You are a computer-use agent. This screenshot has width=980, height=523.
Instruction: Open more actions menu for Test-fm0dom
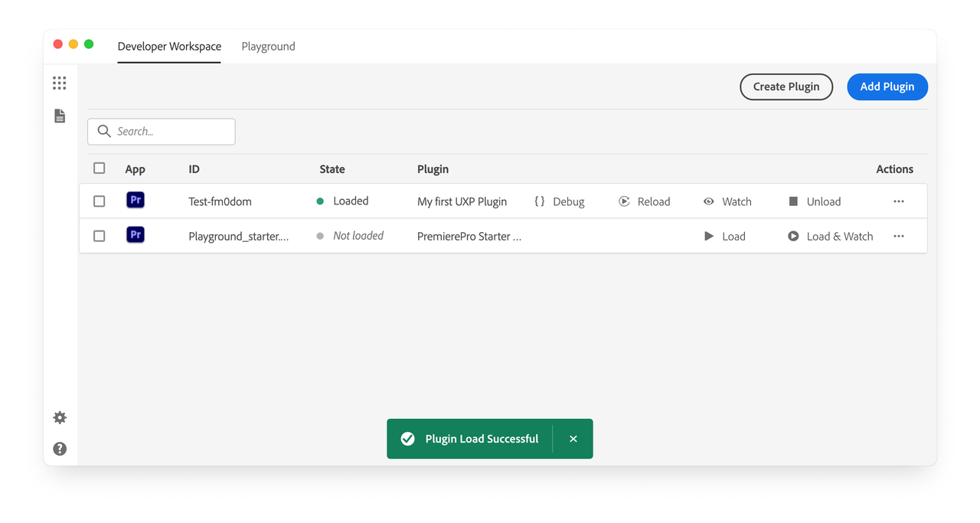(x=899, y=201)
